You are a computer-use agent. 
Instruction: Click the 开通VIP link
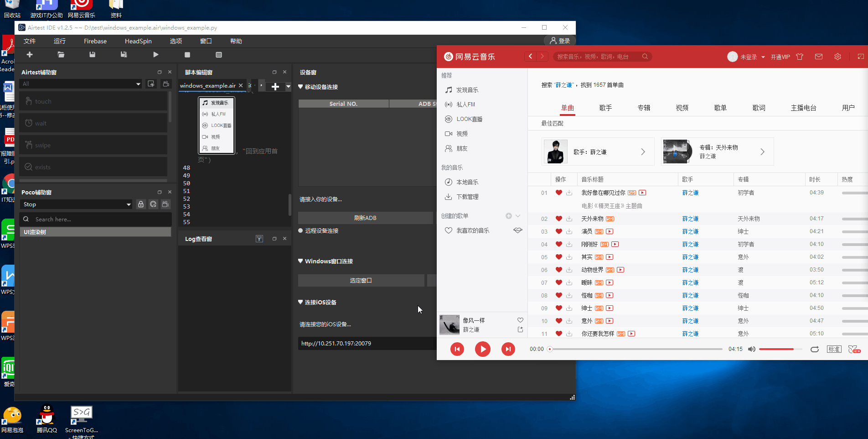tap(780, 57)
